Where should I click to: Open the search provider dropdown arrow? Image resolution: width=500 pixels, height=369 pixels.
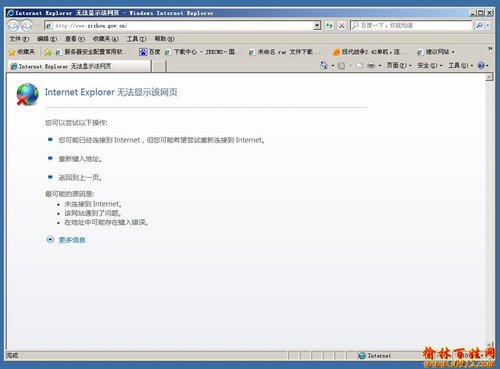(488, 25)
